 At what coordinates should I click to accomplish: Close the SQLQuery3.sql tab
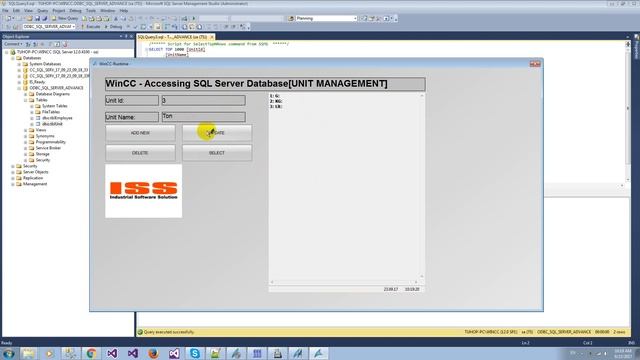[x=212, y=37]
